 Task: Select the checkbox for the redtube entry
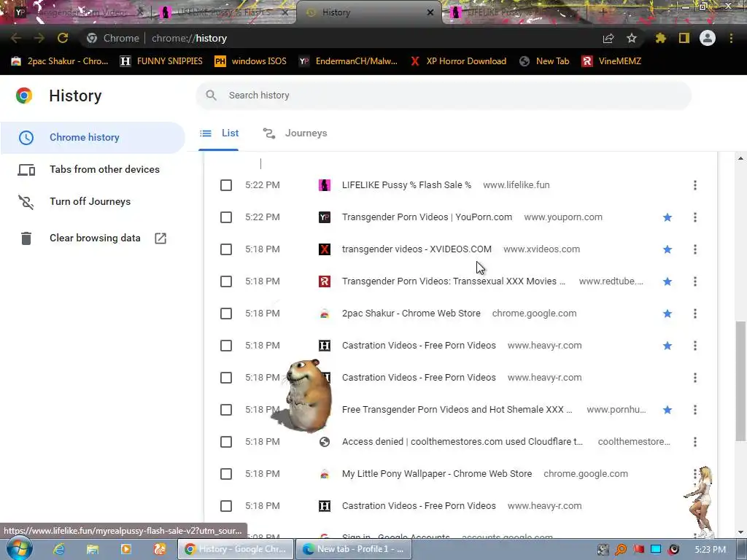226,281
